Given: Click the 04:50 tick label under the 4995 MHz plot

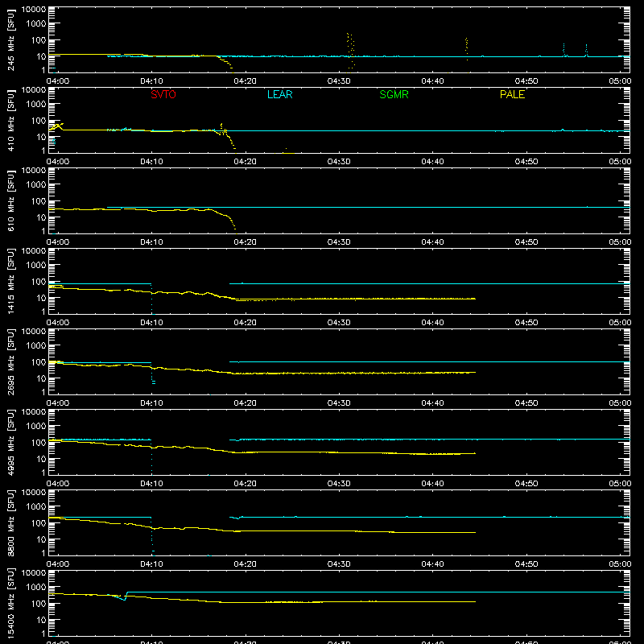Looking at the screenshot, I should click(x=526, y=484).
